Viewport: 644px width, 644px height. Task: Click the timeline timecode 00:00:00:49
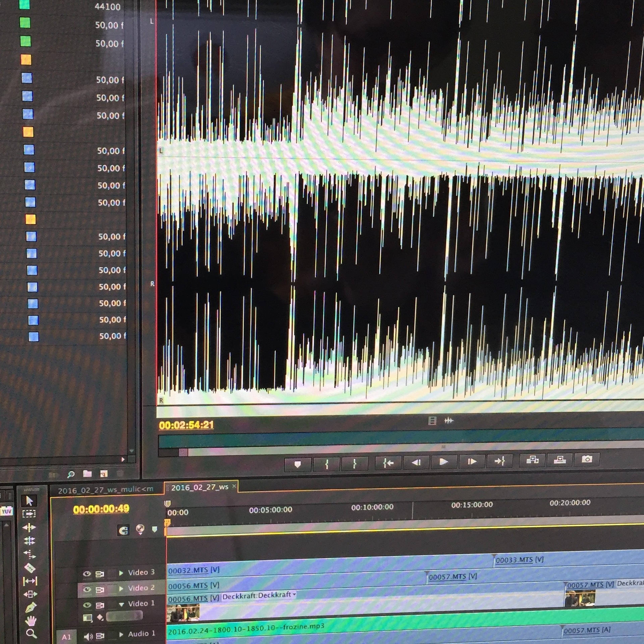coord(101,509)
